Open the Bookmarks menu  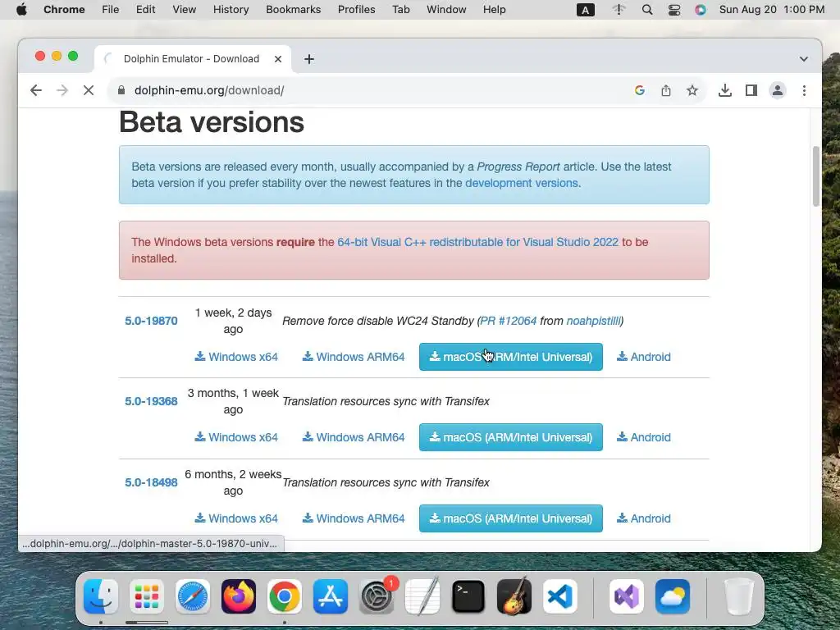[x=293, y=10]
